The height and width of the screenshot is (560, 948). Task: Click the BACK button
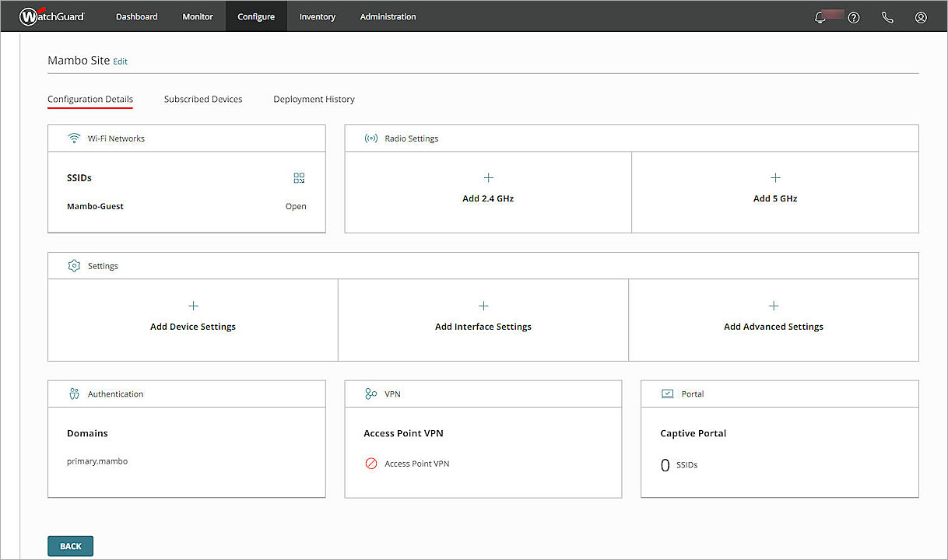point(70,545)
